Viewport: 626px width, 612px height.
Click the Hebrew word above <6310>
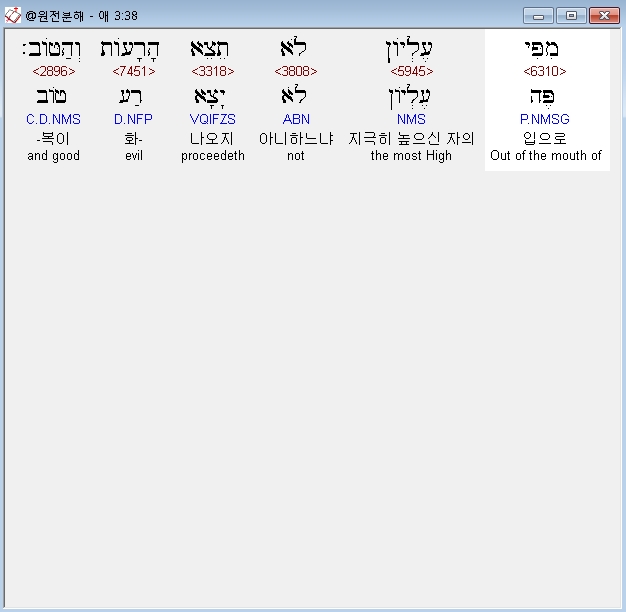pyautogui.click(x=541, y=49)
